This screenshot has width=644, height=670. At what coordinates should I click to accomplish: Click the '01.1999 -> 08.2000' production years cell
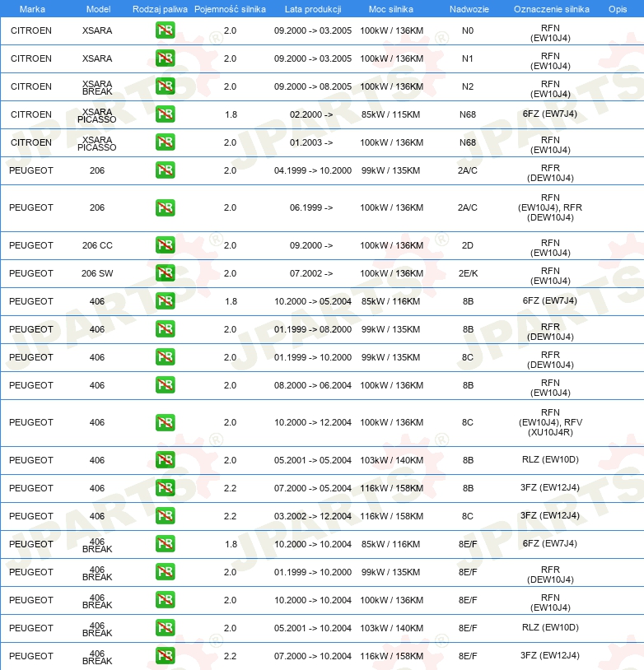click(313, 329)
